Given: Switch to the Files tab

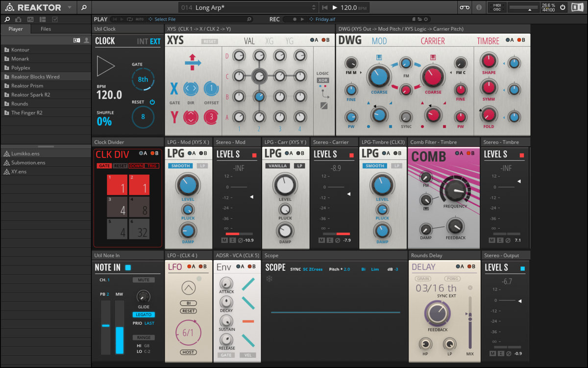Looking at the screenshot, I should pos(46,29).
